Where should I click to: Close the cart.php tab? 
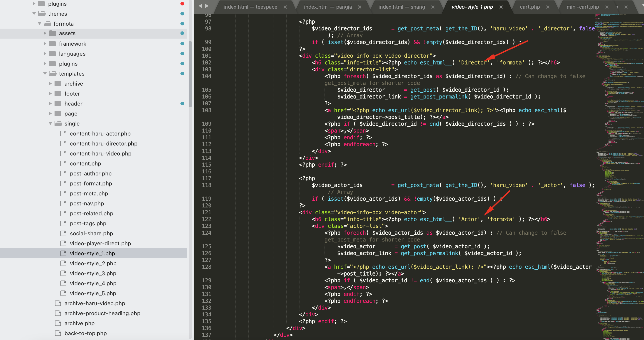click(548, 7)
